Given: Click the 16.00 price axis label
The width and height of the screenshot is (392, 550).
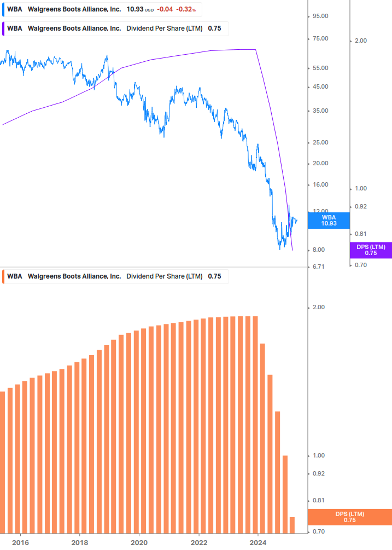Looking at the screenshot, I should point(320,184).
